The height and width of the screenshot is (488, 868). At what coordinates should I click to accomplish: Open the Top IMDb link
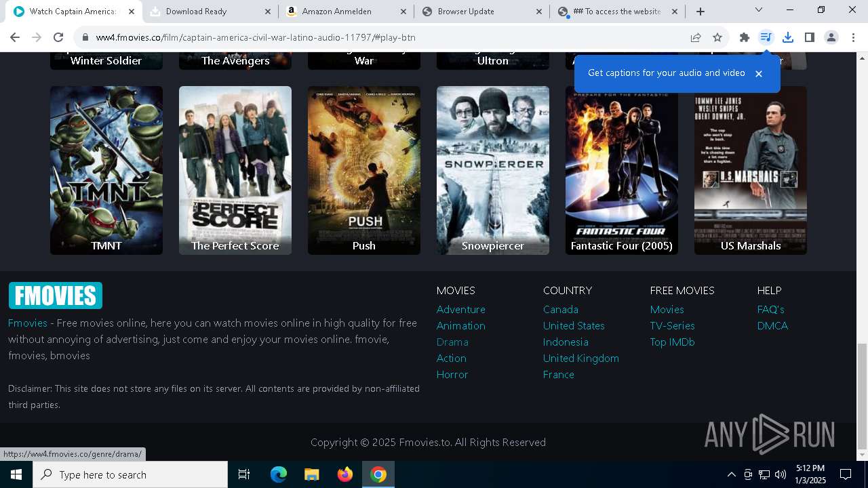[x=673, y=342]
